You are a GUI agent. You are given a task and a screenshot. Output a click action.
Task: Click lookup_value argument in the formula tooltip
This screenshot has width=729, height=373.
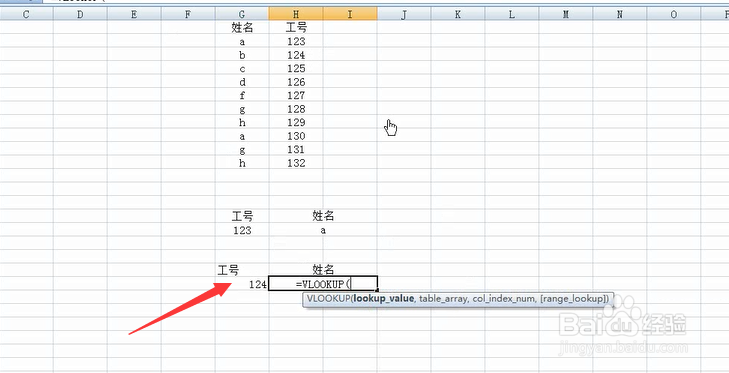384,299
